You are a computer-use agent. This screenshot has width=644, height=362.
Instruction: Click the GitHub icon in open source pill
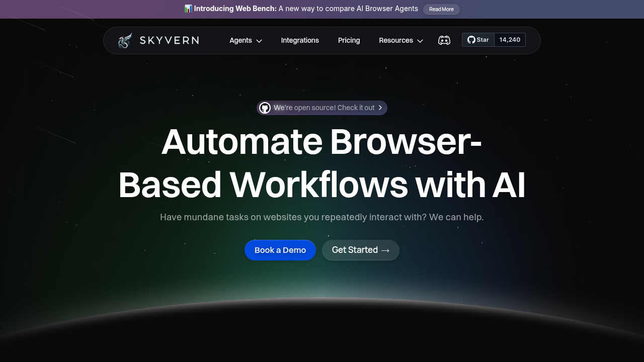point(265,108)
